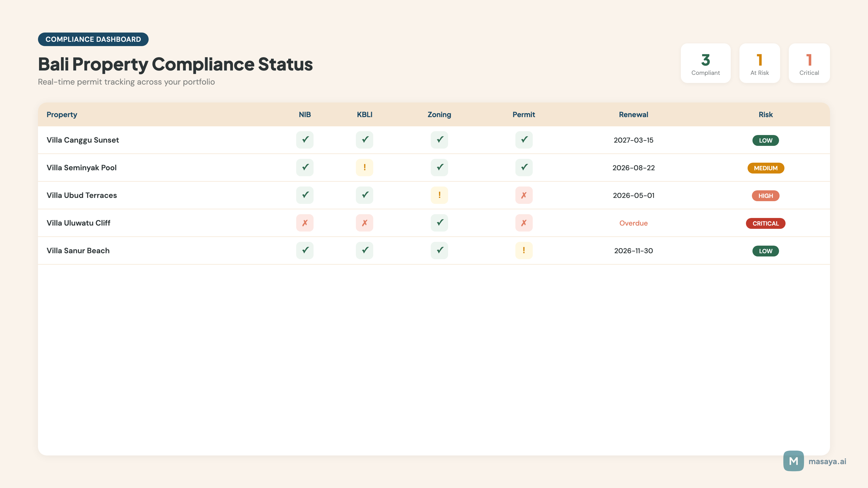The height and width of the screenshot is (488, 868).
Task: Select the Property column header
Action: (x=62, y=114)
